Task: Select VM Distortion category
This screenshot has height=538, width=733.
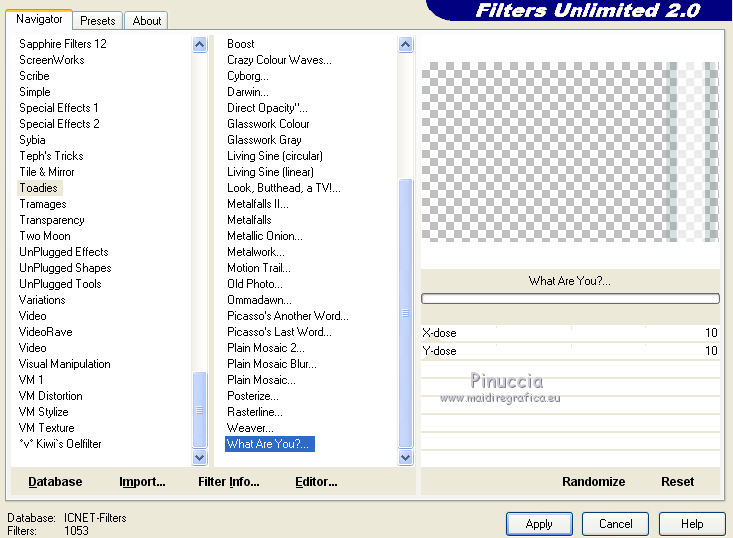Action: pyautogui.click(x=50, y=396)
